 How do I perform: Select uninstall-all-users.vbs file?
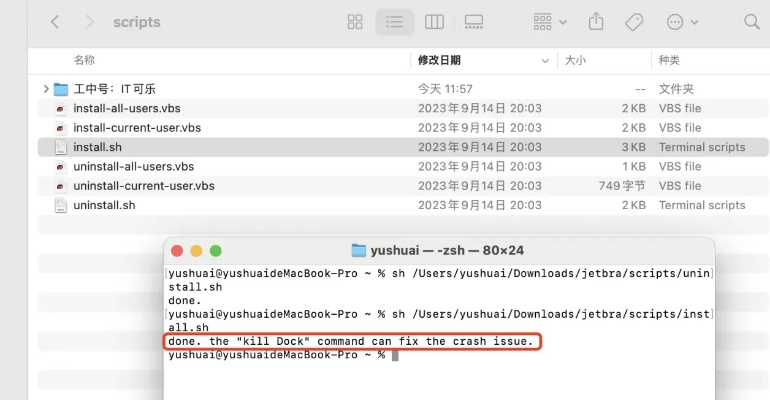coord(134,167)
